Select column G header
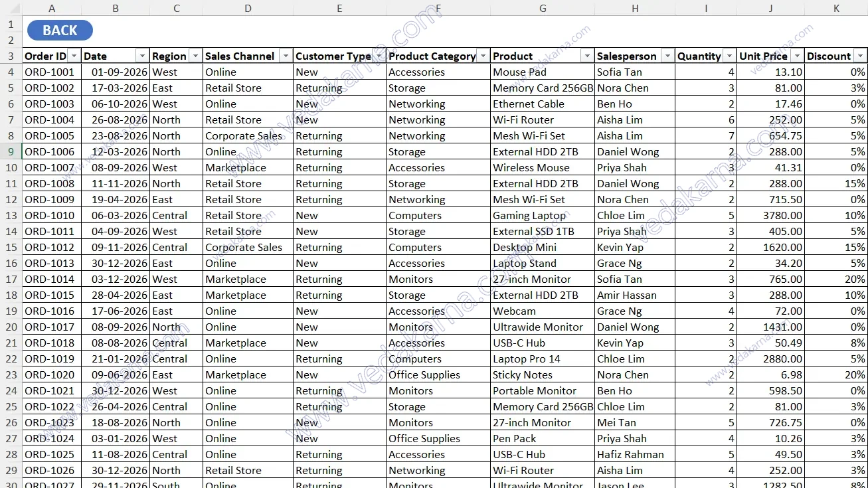 point(543,9)
